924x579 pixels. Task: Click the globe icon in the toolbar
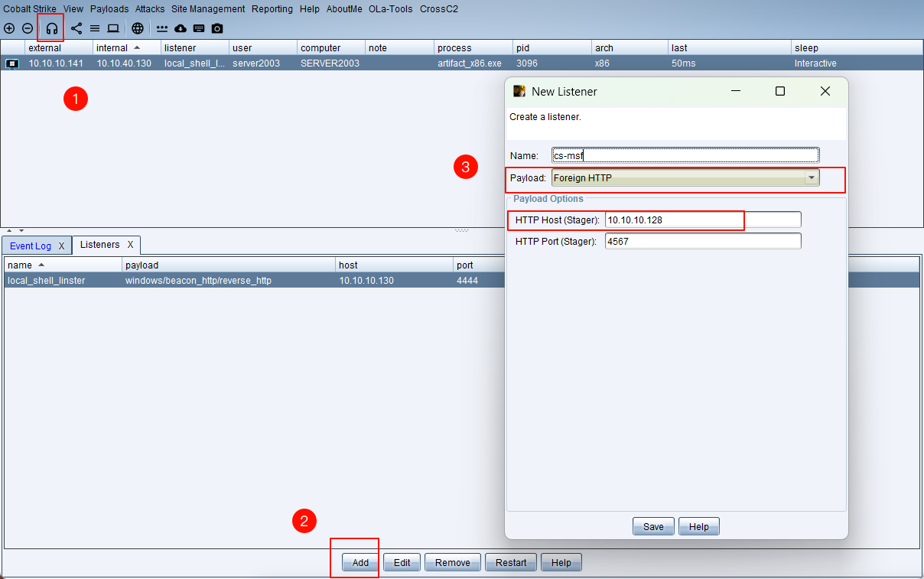coord(138,28)
